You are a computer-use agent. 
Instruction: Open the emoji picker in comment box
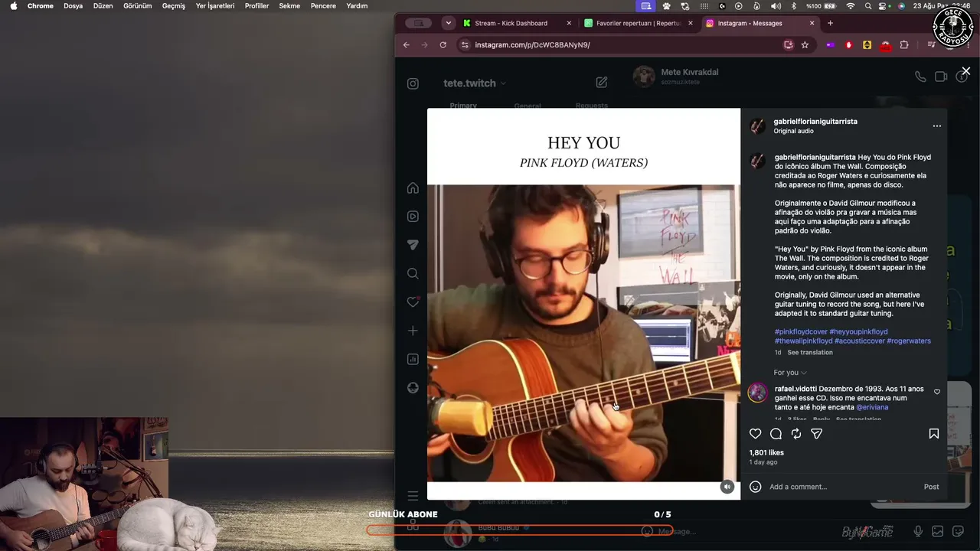(756, 487)
